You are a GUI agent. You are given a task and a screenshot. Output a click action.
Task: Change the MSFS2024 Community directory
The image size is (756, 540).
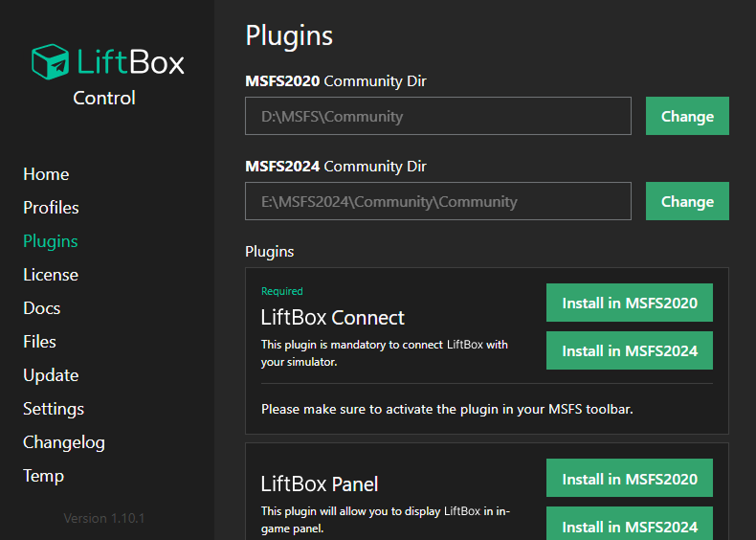click(687, 201)
